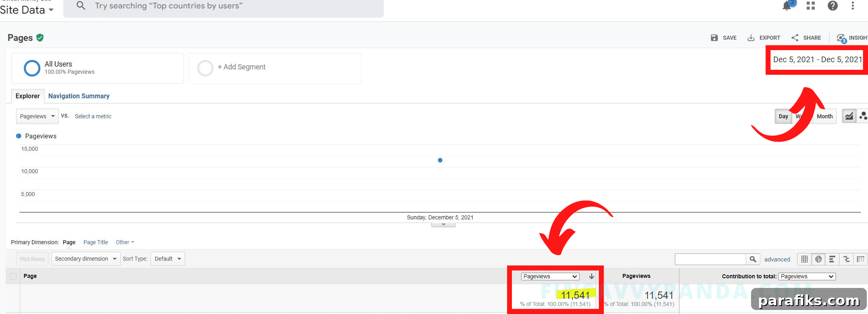
Task: Click the table search magnifier button
Action: tap(753, 259)
